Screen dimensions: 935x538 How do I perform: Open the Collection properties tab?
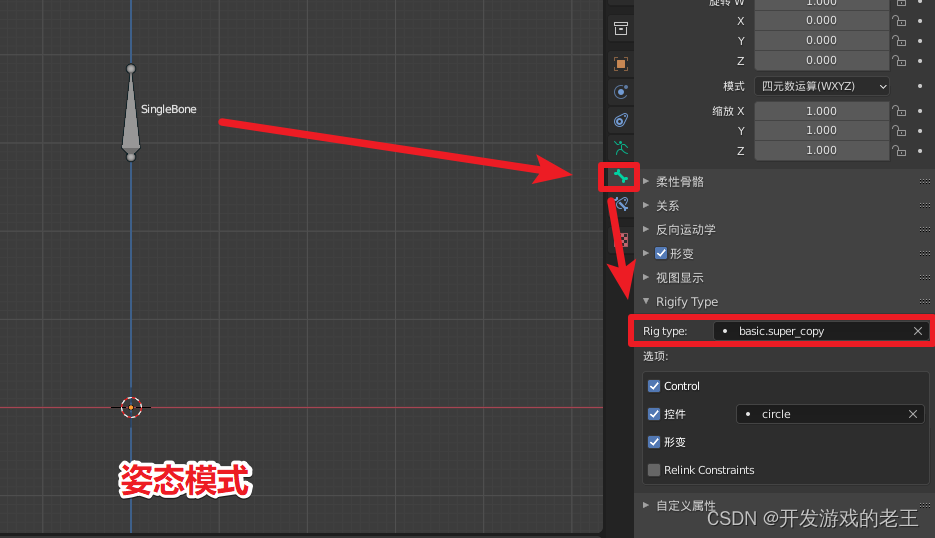pyautogui.click(x=621, y=28)
